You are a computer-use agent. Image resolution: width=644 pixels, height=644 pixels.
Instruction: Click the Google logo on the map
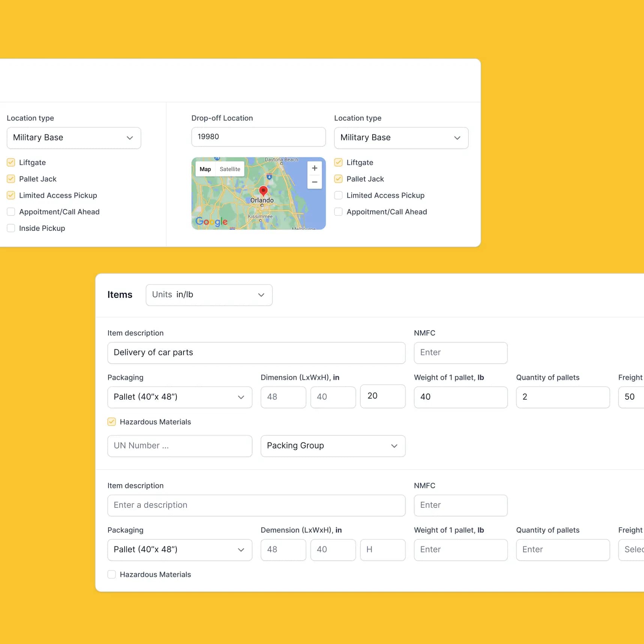[211, 221]
